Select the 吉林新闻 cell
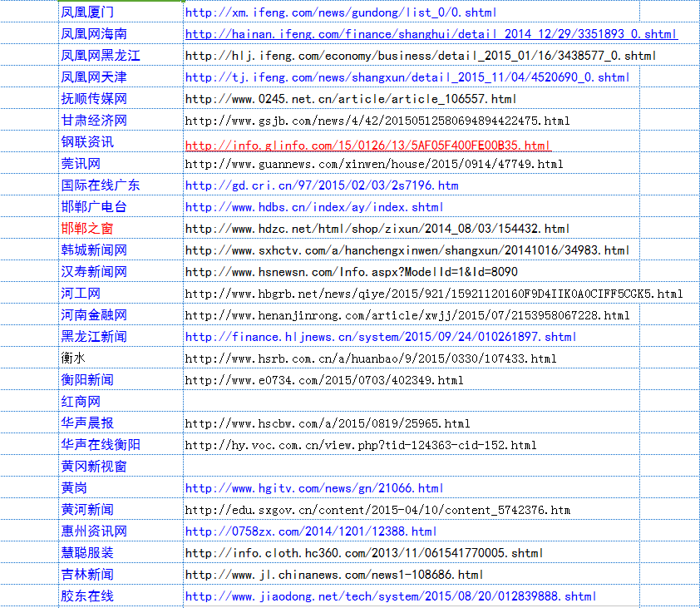700x608 pixels. pyautogui.click(x=121, y=574)
